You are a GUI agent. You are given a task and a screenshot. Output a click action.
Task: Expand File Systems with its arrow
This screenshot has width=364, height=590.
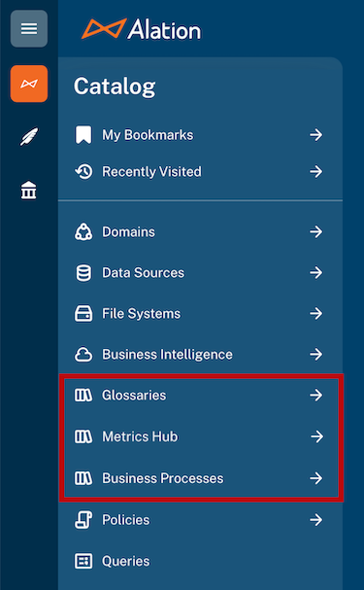pos(316,313)
